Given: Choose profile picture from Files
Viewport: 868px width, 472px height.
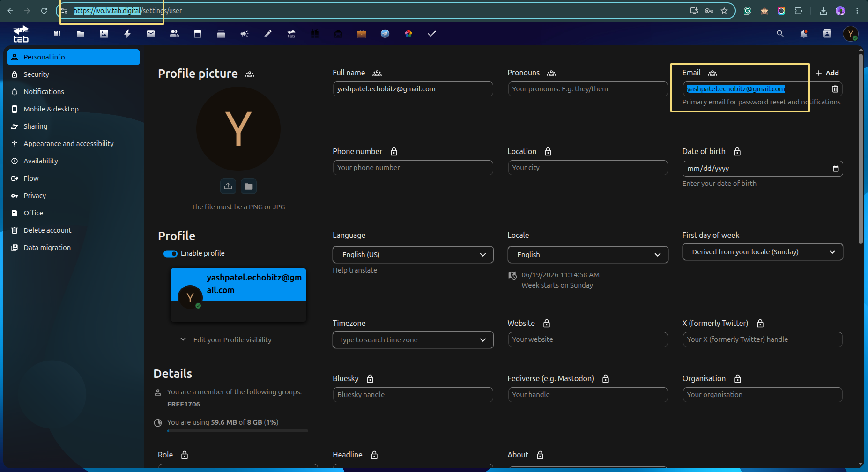Looking at the screenshot, I should 249,186.
